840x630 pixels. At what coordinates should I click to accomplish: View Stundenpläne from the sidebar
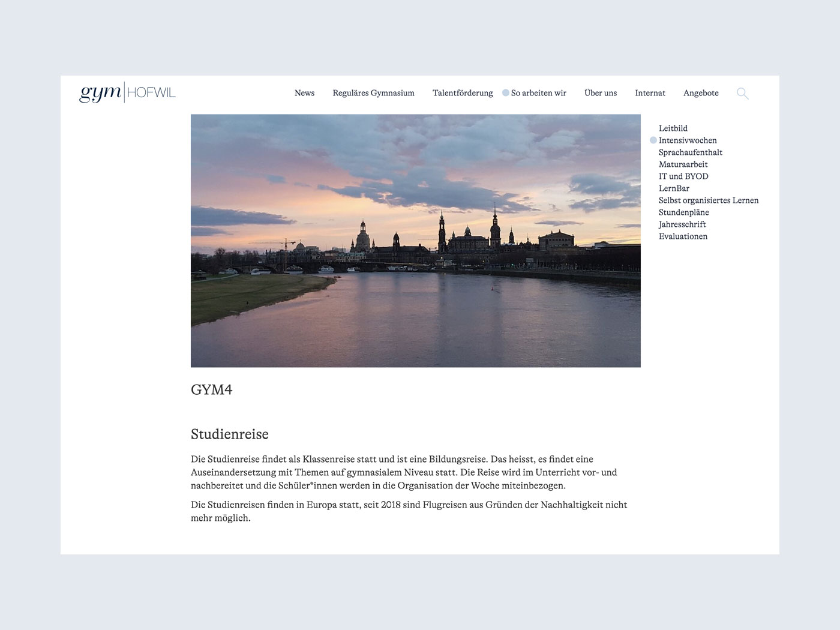683,212
